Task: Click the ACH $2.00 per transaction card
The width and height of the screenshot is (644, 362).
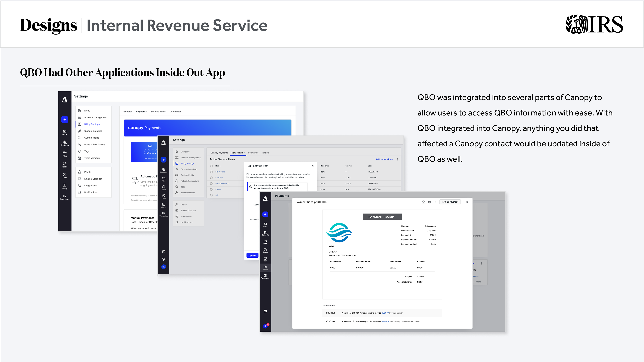Action: 144,152
